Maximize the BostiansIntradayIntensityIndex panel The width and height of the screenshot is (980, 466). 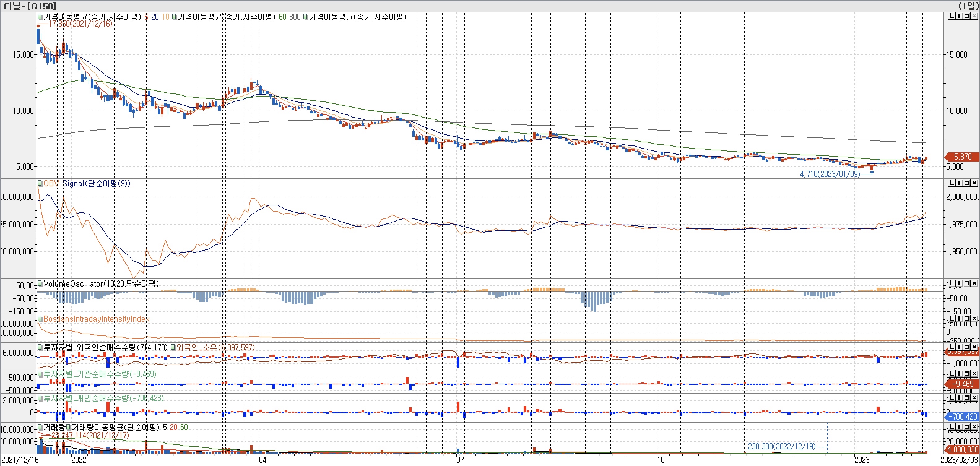tap(967, 319)
